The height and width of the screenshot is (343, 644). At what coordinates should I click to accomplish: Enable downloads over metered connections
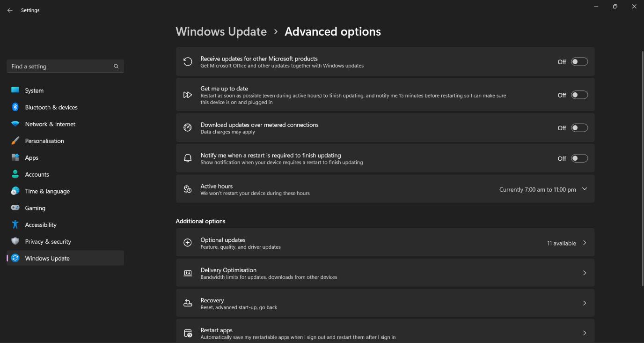[x=579, y=127]
